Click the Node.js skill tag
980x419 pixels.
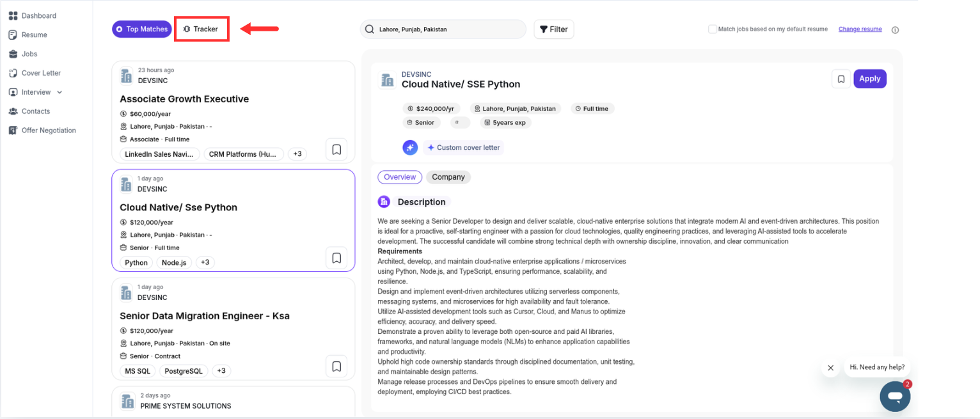click(174, 262)
